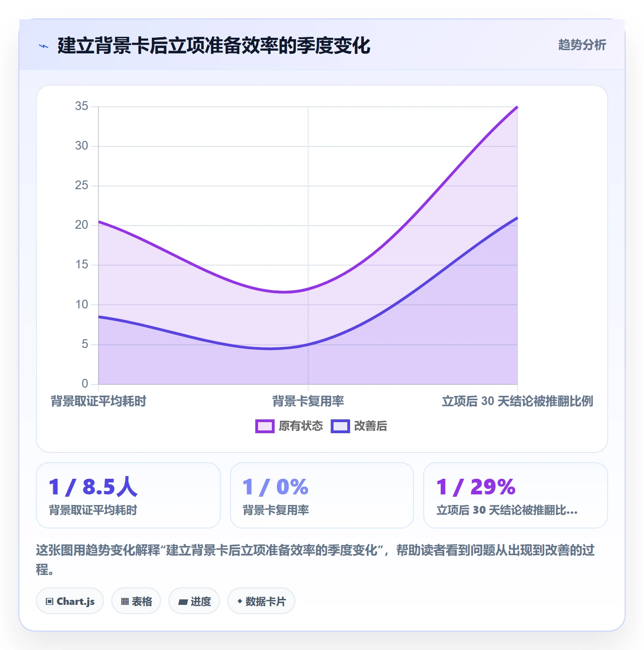644x650 pixels.
Task: Click the y-axis value 20
Action: pyautogui.click(x=81, y=225)
